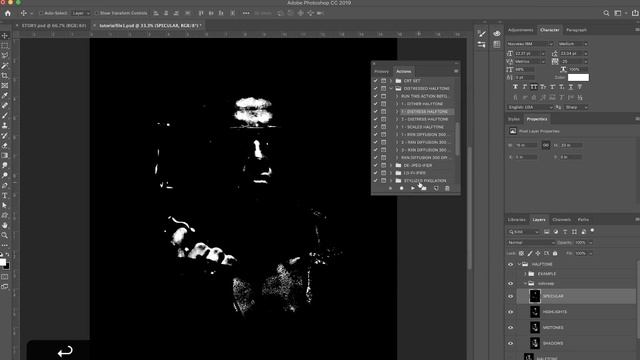The image size is (640, 360).
Task: Select the Hand tool
Action: [4, 225]
